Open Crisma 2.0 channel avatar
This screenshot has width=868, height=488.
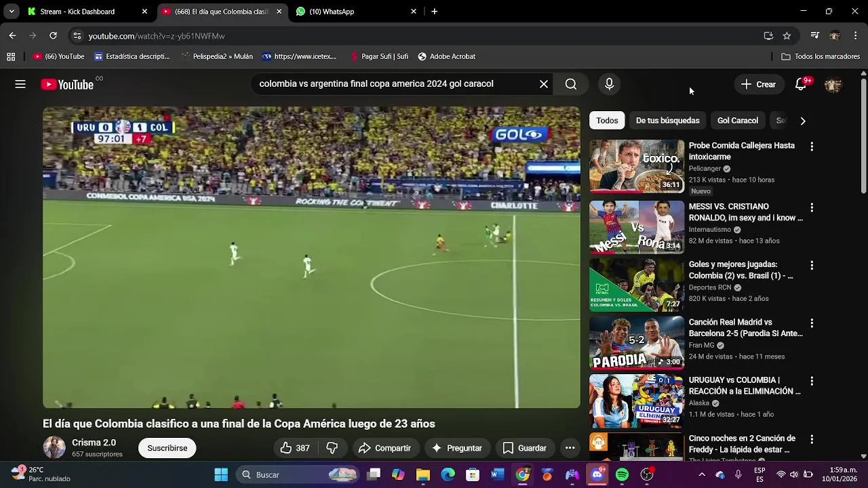tap(54, 447)
